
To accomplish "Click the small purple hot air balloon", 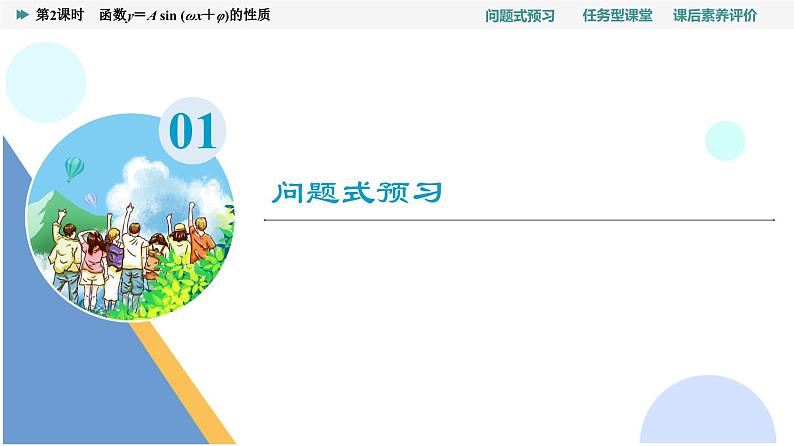I will coord(90,200).
